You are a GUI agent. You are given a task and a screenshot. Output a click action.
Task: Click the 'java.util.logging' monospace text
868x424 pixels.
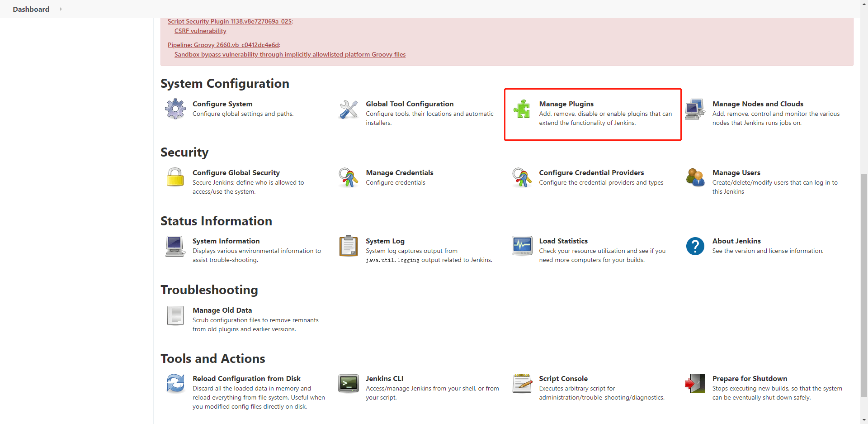[x=392, y=260]
